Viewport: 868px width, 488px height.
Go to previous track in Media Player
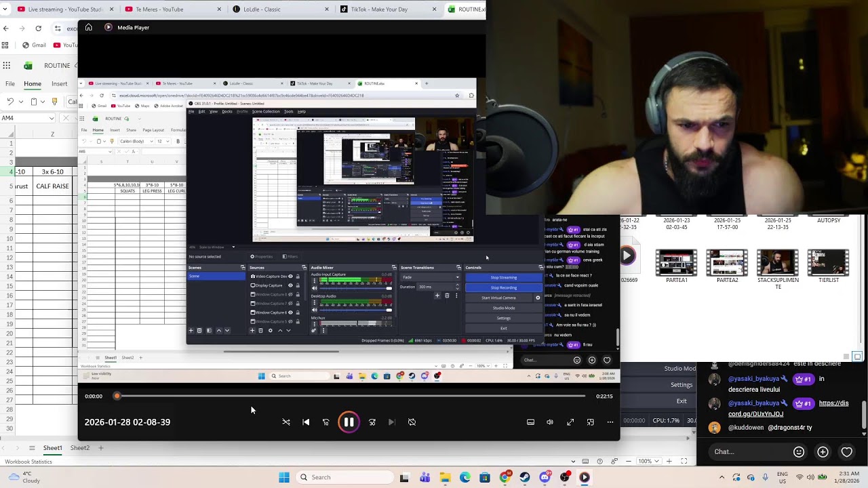(306, 422)
